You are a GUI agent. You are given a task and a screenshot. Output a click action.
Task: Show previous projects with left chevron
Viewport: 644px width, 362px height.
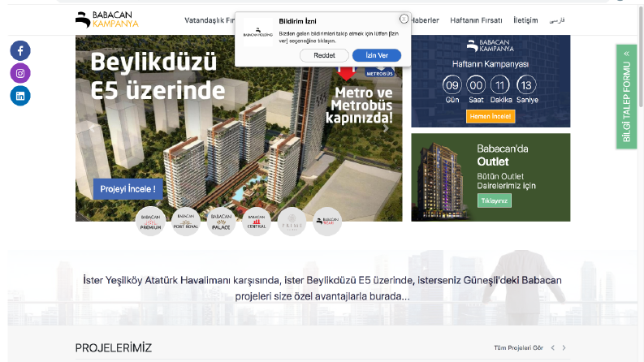(553, 347)
